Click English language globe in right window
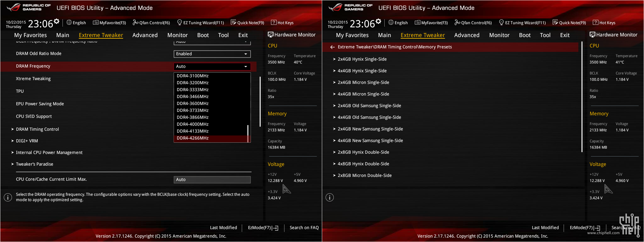Image resolution: width=644 pixels, height=242 pixels. pyautogui.click(x=391, y=22)
